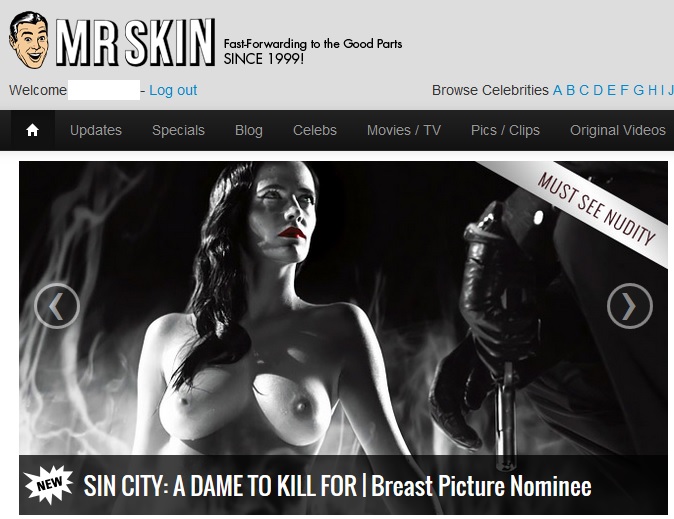
Task: Browse celebrities starting with C
Action: (x=584, y=90)
